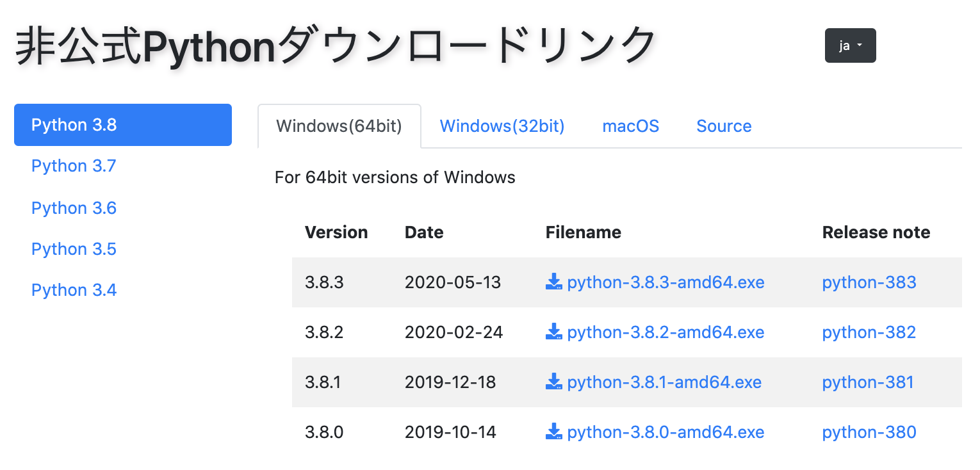Open the macOS tab
Viewport: 980px width, 470px height.
click(x=630, y=126)
